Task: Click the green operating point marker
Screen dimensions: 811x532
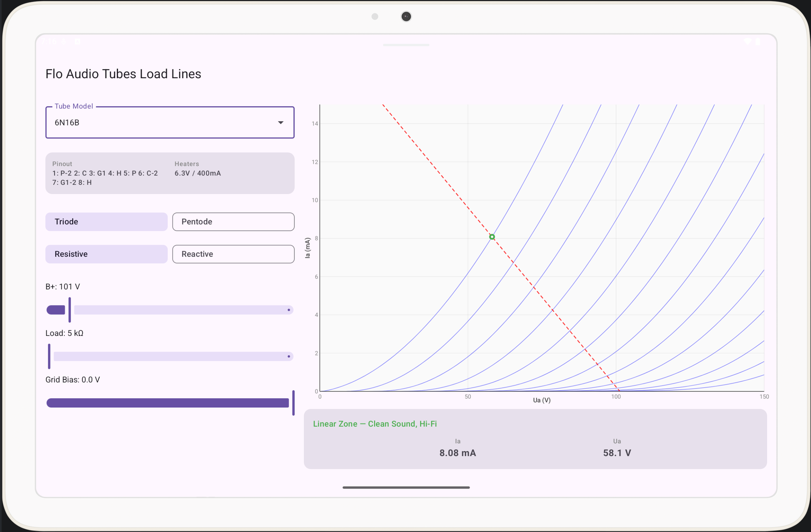Action: (492, 237)
